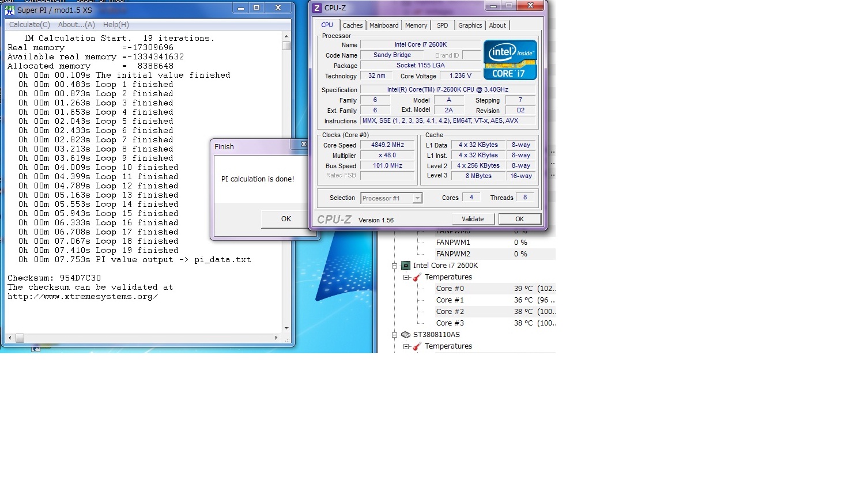
Task: Open the Processor #1 selection dropdown
Action: point(391,198)
